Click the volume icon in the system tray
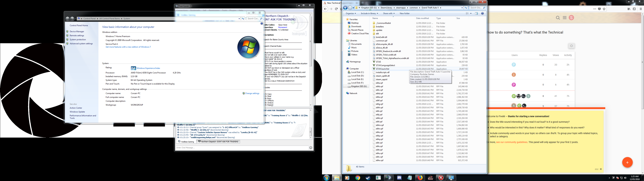Viewport: 644px width, 181px height. click(626, 178)
